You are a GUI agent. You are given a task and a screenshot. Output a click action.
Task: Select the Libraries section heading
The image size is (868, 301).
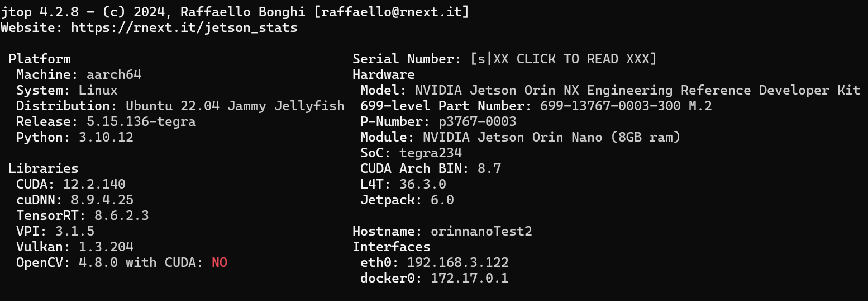point(43,168)
